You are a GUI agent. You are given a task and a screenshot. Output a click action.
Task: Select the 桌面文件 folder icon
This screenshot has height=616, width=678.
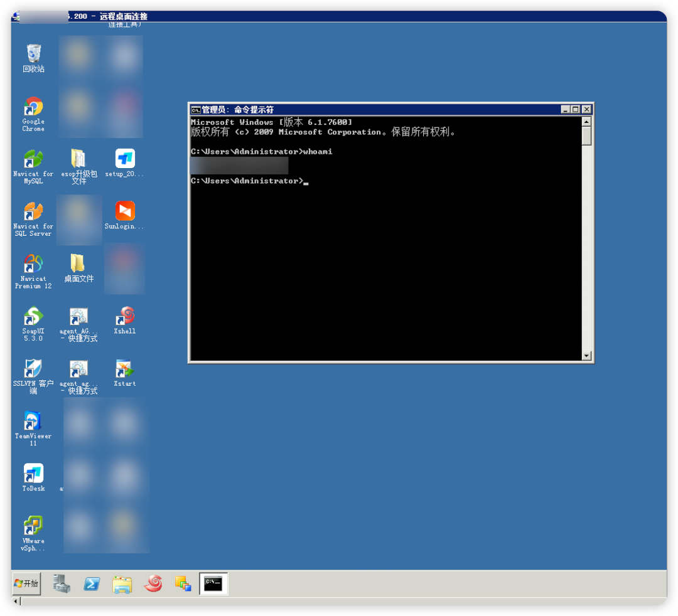point(78,268)
